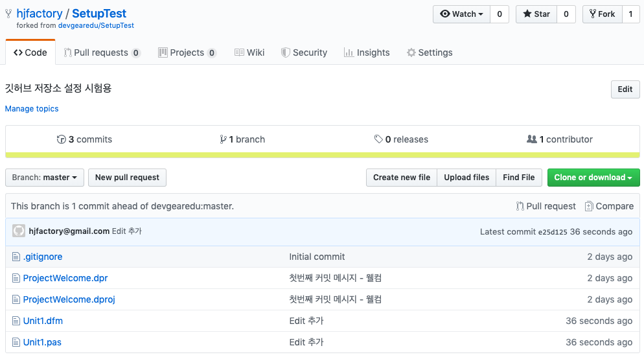This screenshot has width=644, height=359.
Task: Open the SetupTest repository link
Action: click(99, 14)
